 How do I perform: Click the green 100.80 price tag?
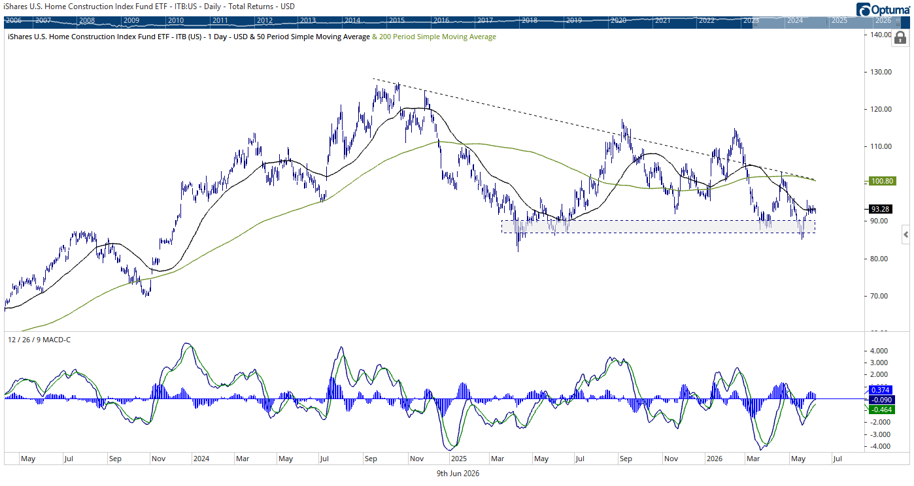(x=882, y=181)
